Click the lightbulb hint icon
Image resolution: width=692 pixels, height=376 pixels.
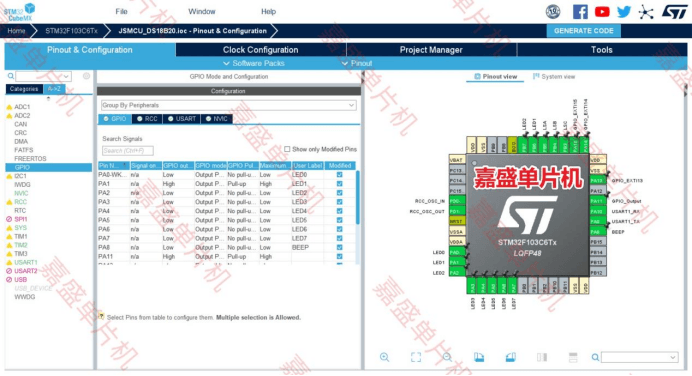101,316
